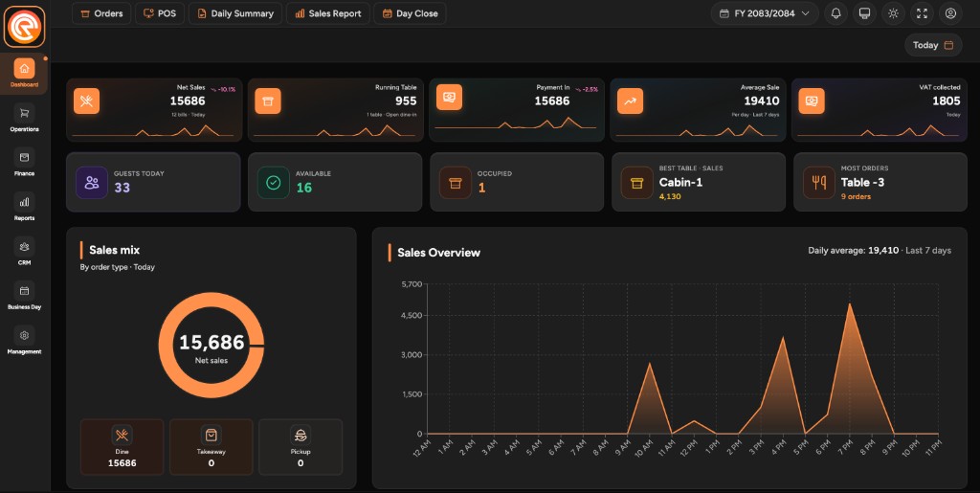Open the Sales Report tab
Viewport: 980px width, 493px height.
pos(328,13)
